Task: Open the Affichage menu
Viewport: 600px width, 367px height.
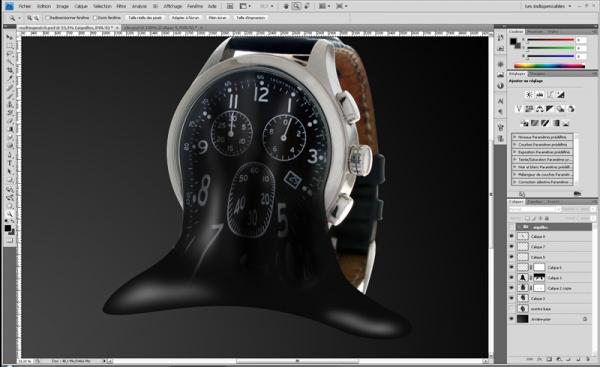Action: [173, 6]
